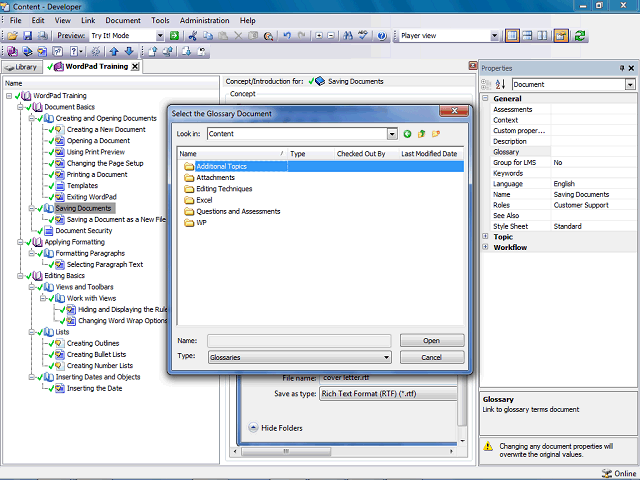The width and height of the screenshot is (640, 480).
Task: Click the green Back icon in dialog
Action: point(407,134)
